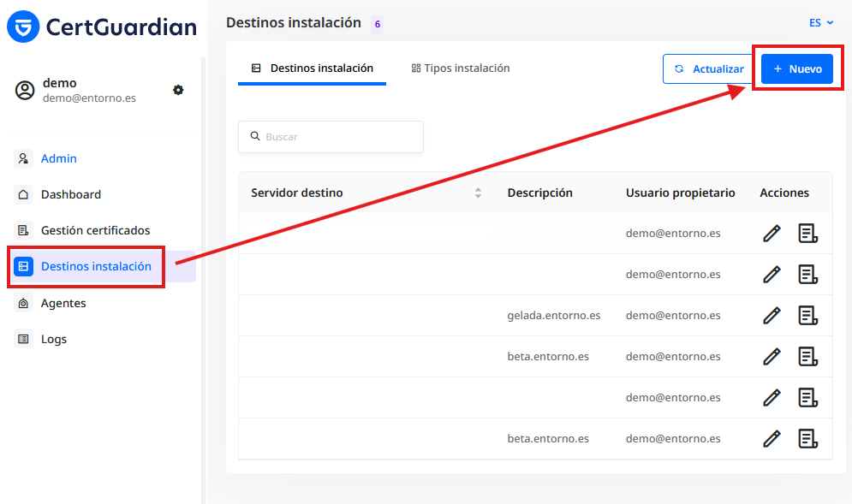Viewport: 852px width, 504px height.
Task: Switch to the Destinos instalación tab
Action: pos(312,68)
